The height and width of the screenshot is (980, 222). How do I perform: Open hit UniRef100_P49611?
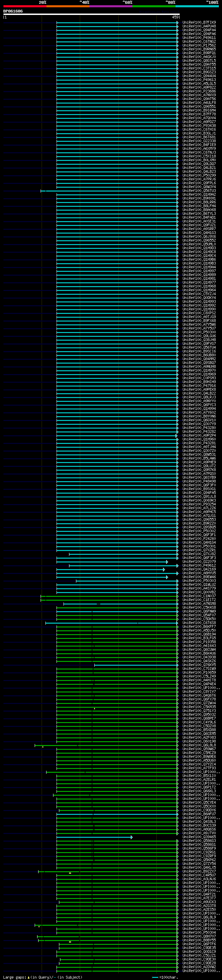coord(199,38)
